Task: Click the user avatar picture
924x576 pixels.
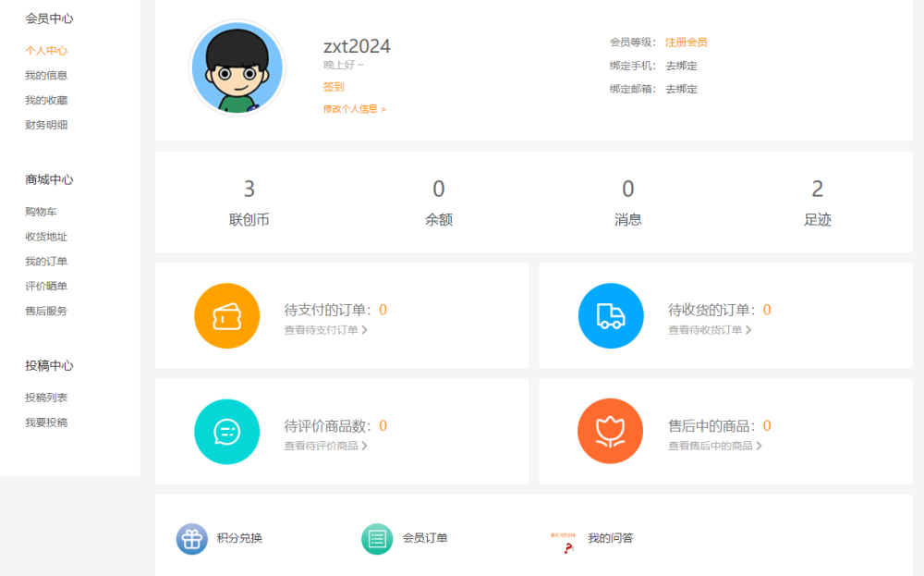Action: click(237, 67)
